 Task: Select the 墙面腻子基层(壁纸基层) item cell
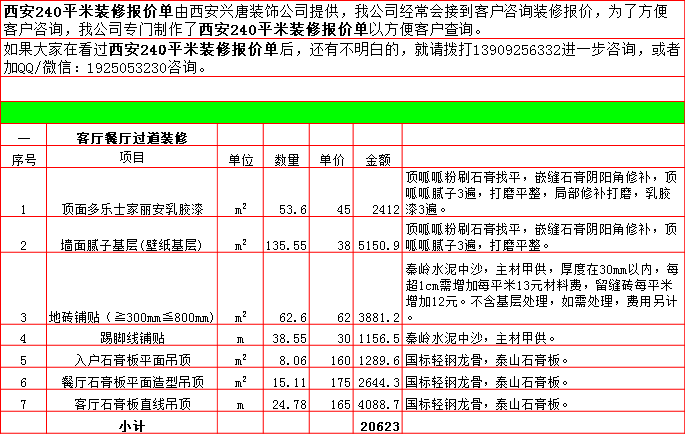[x=132, y=244]
